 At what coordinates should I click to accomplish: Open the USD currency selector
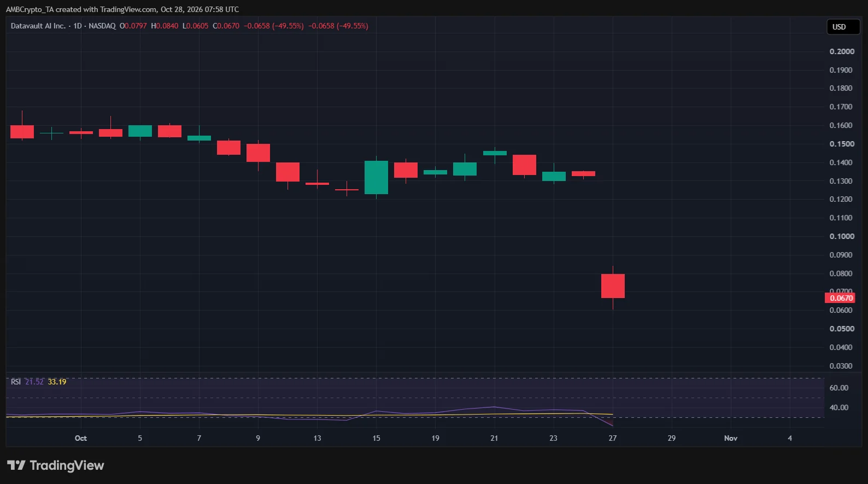coord(843,27)
